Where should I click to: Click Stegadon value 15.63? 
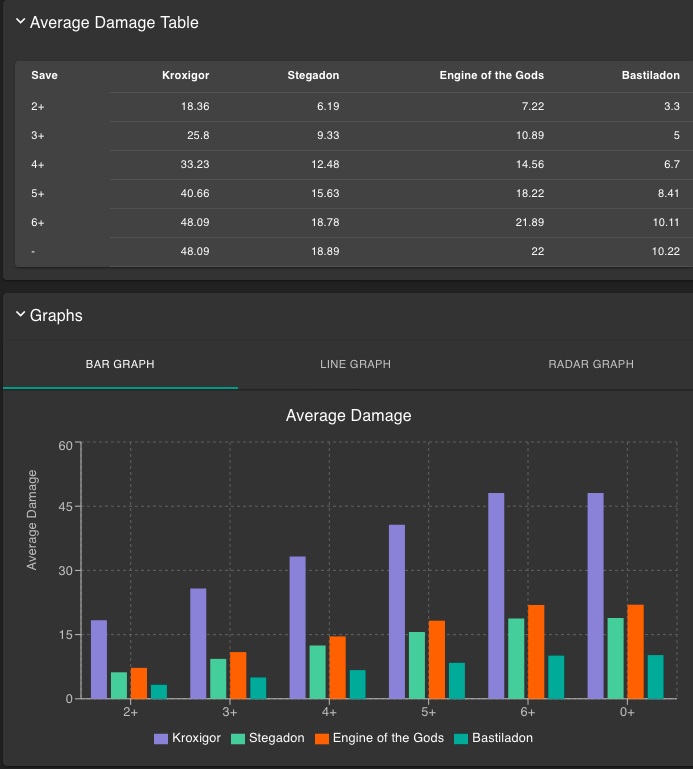click(325, 193)
